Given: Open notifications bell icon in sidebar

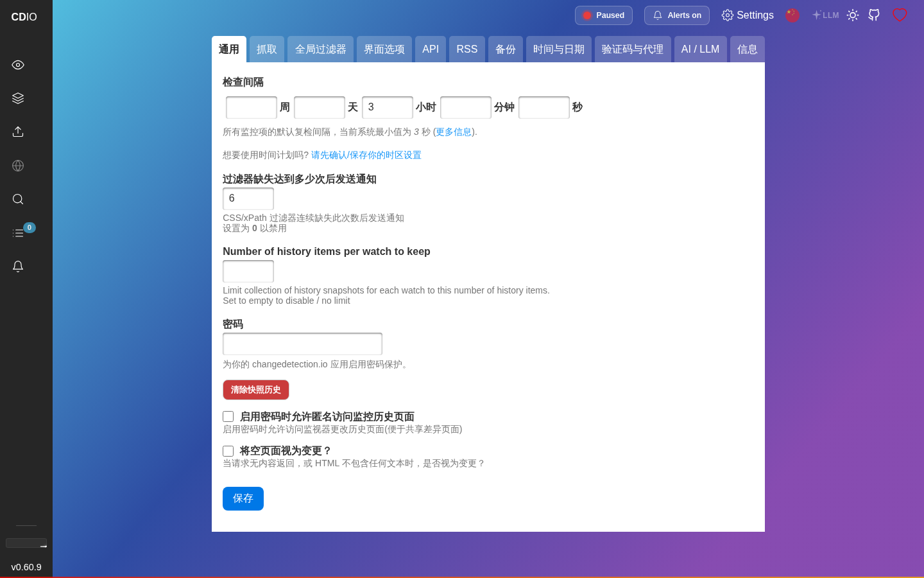Looking at the screenshot, I should (18, 267).
